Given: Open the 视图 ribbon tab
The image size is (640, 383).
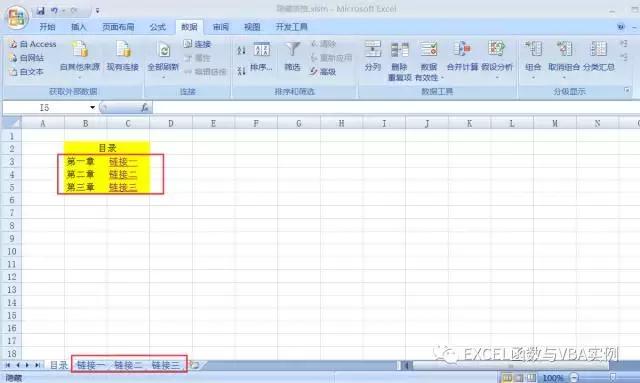Looking at the screenshot, I should [x=252, y=27].
